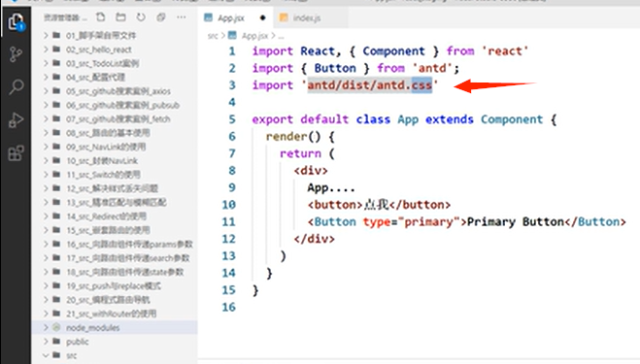Select the 09_src_NavLink folder row

pos(115,147)
